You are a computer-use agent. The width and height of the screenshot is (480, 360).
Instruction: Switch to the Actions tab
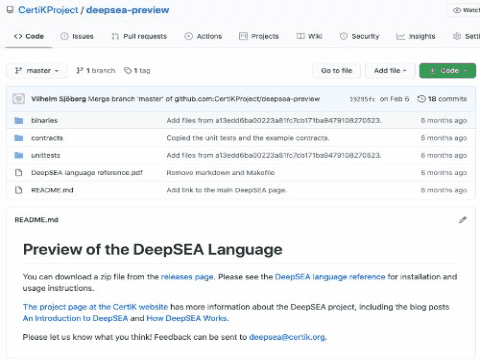pyautogui.click(x=203, y=36)
